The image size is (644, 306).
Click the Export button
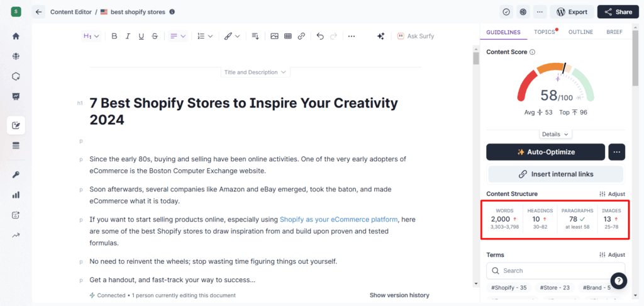pyautogui.click(x=572, y=12)
